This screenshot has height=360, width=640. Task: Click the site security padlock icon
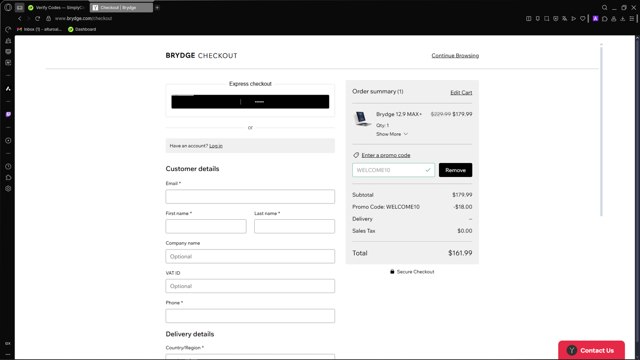(48, 18)
